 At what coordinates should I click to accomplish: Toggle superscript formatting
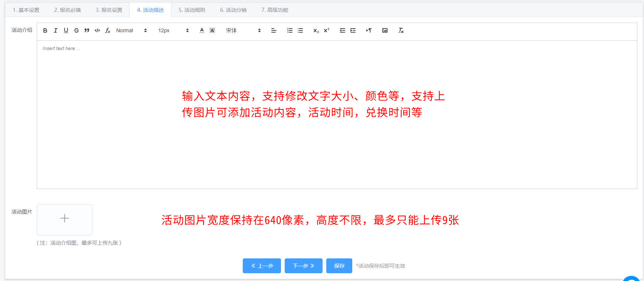(x=327, y=30)
